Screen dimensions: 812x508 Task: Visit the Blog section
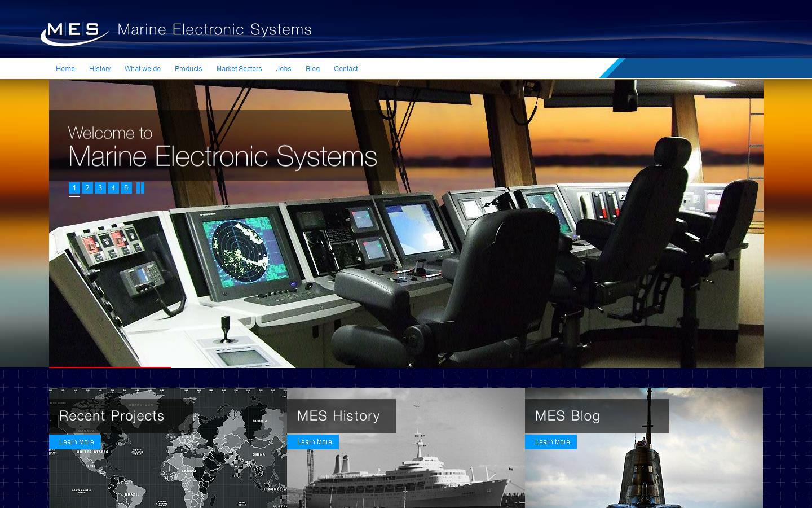[312, 68]
